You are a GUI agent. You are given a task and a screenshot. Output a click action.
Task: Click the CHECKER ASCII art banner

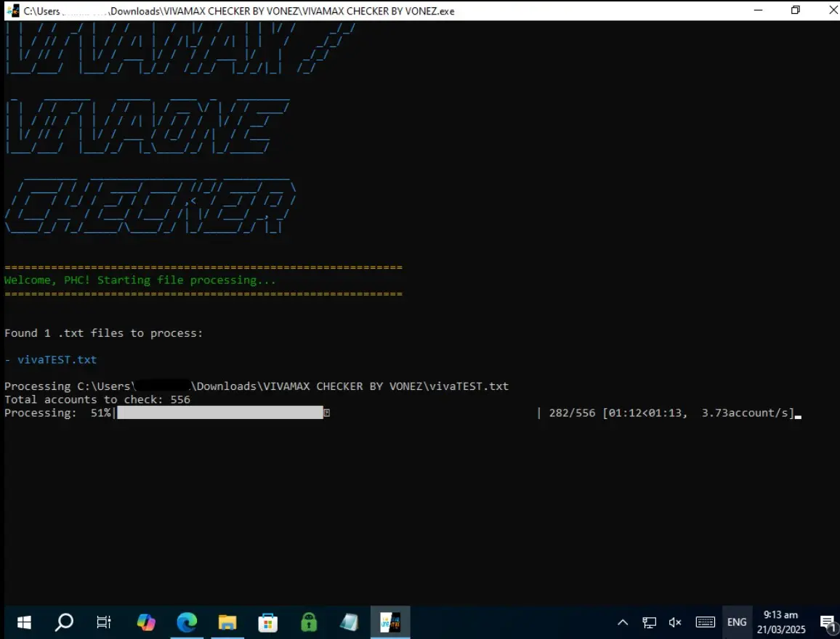click(150, 206)
